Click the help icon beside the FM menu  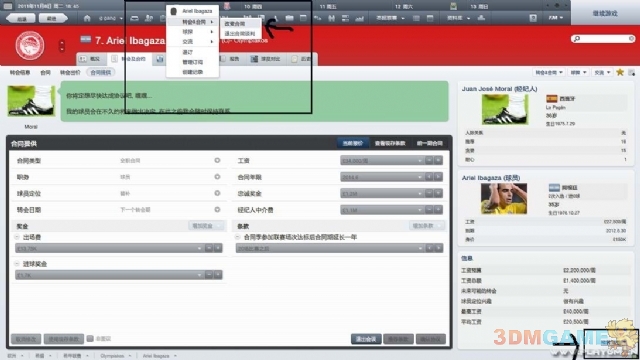(533, 18)
